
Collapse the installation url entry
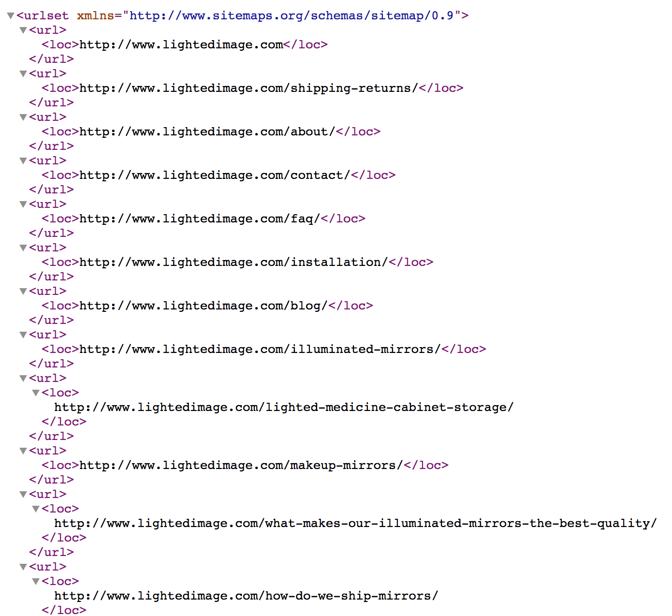coord(22,248)
